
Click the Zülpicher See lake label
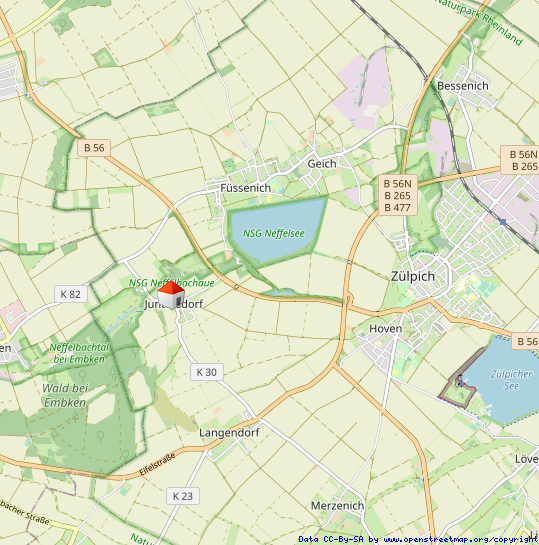tap(511, 380)
